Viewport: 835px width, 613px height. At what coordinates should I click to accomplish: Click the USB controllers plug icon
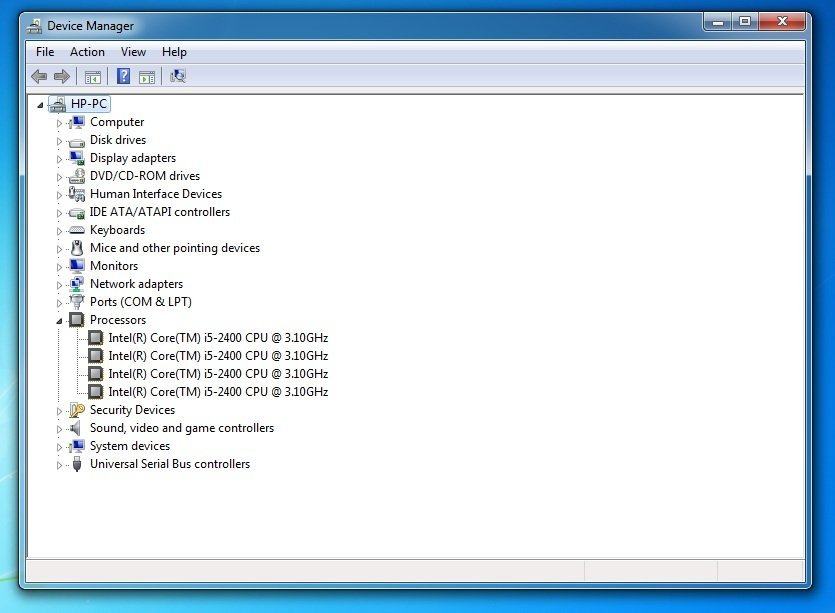(x=77, y=464)
